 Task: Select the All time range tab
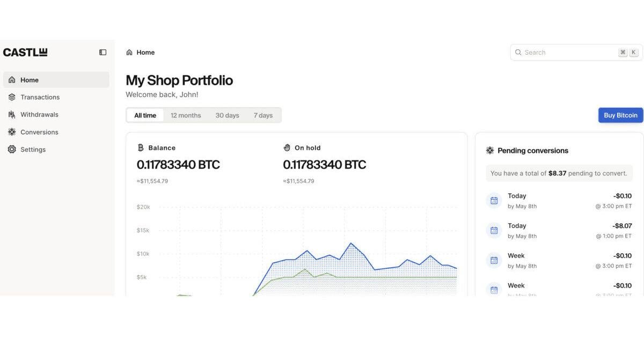pos(145,115)
